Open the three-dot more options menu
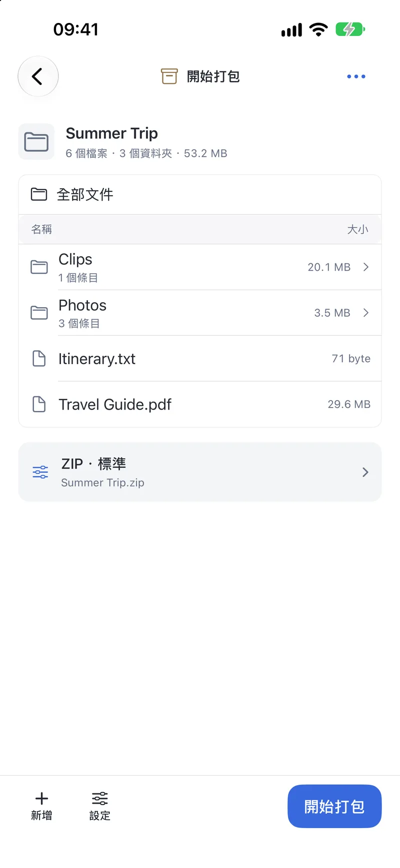Image resolution: width=400 pixels, height=868 pixels. (356, 76)
